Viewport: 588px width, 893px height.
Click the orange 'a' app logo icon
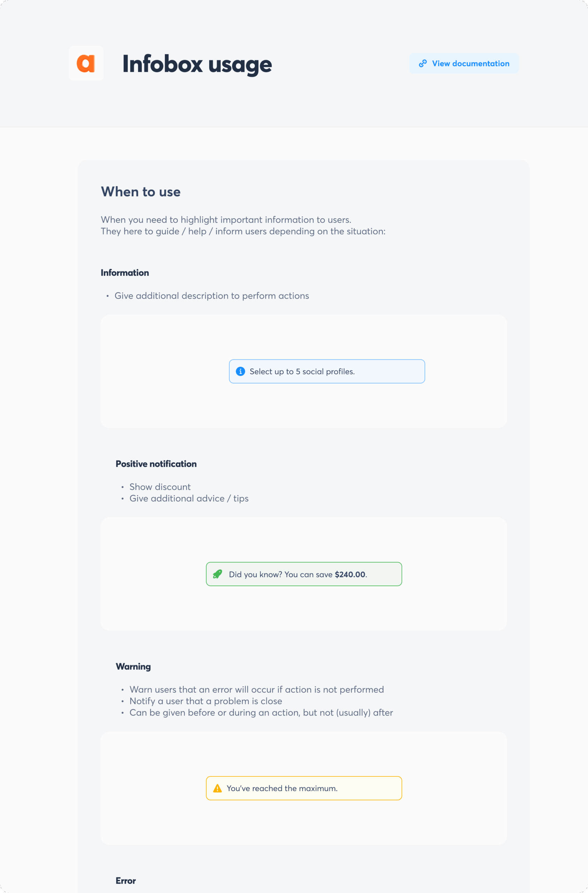[x=86, y=63]
